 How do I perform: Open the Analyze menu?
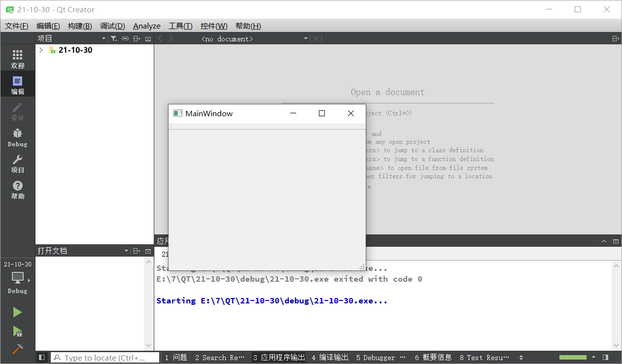[x=147, y=26]
